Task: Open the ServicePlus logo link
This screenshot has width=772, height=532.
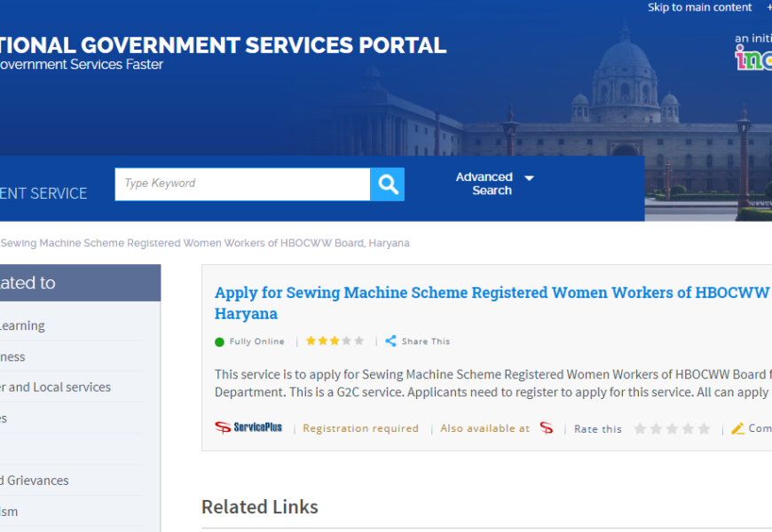Action: coord(248,427)
